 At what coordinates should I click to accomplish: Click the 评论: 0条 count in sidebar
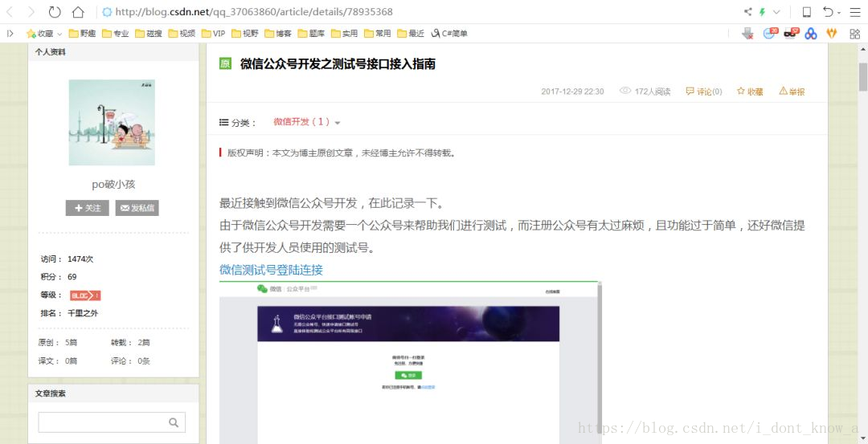click(x=131, y=361)
